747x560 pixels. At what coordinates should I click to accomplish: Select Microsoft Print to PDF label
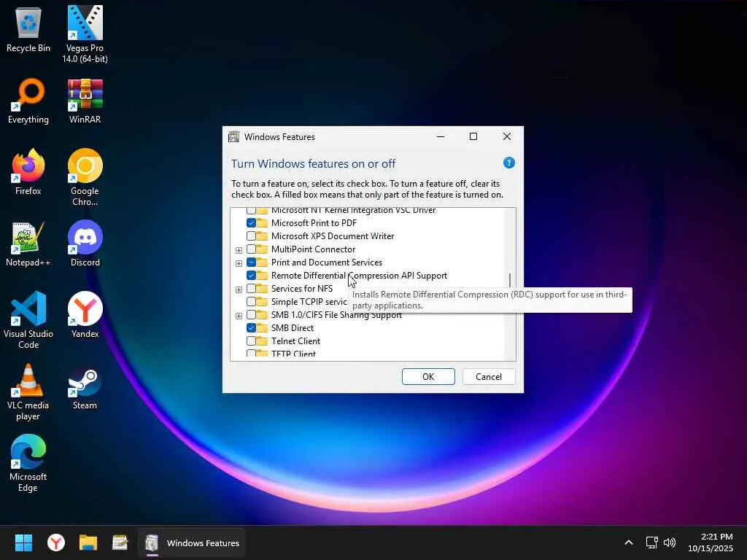coord(314,223)
